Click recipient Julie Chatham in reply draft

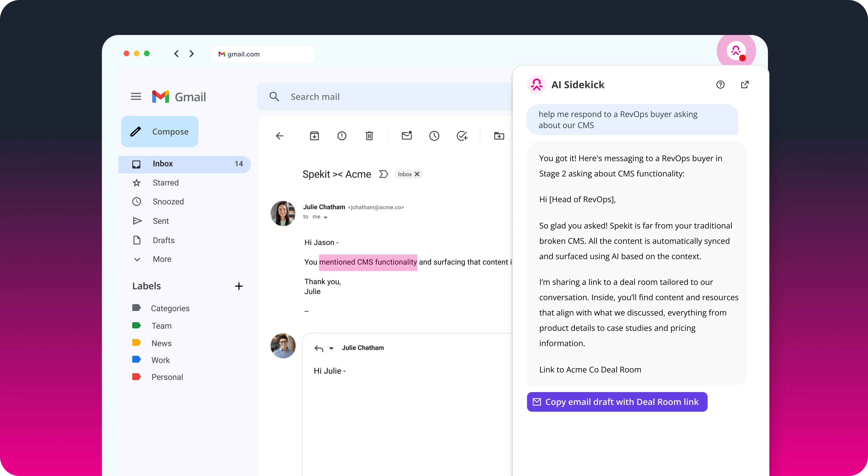363,348
